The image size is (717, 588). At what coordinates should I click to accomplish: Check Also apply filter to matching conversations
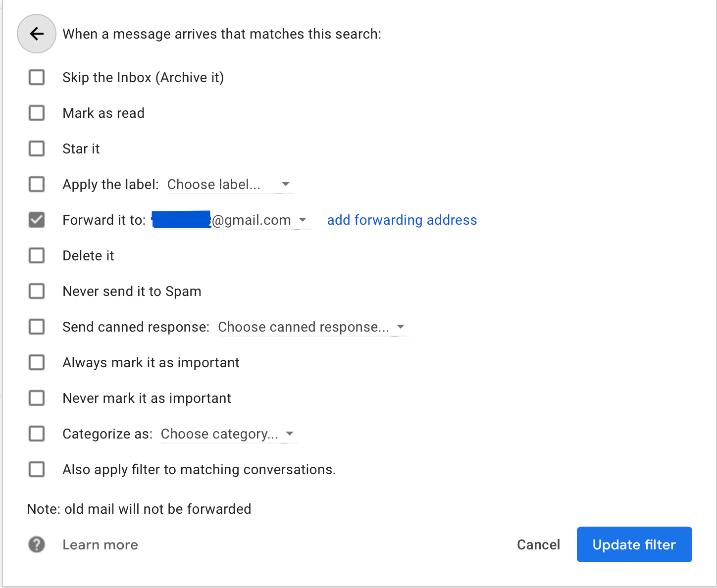36,469
